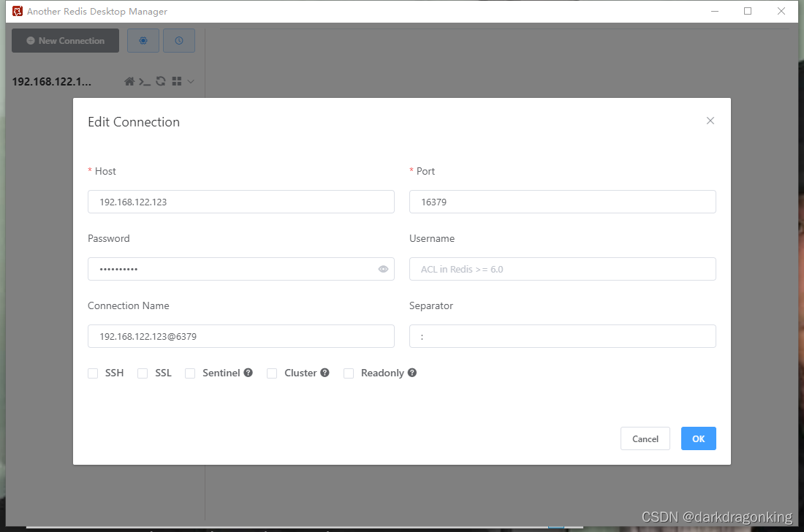Open the connection history clock icon

pyautogui.click(x=179, y=40)
